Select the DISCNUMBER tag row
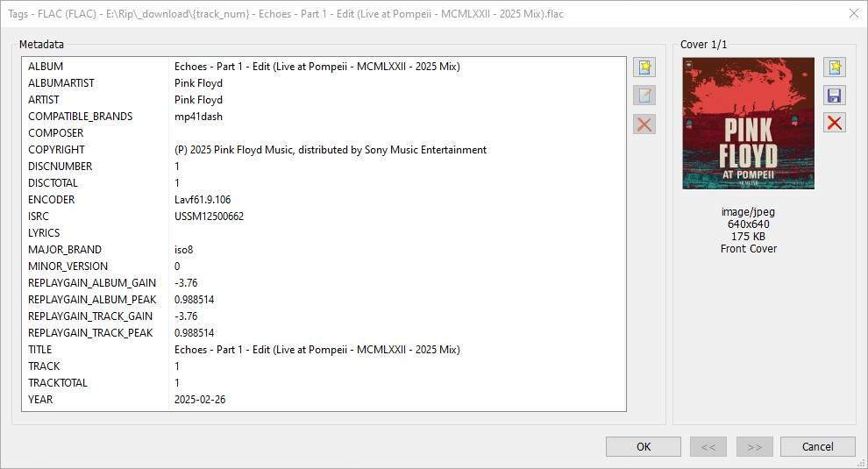This screenshot has width=868, height=469. (324, 166)
